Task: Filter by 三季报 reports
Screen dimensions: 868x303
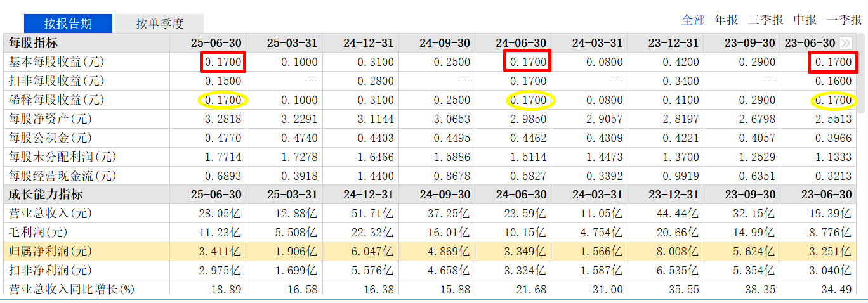Action: coord(766,20)
